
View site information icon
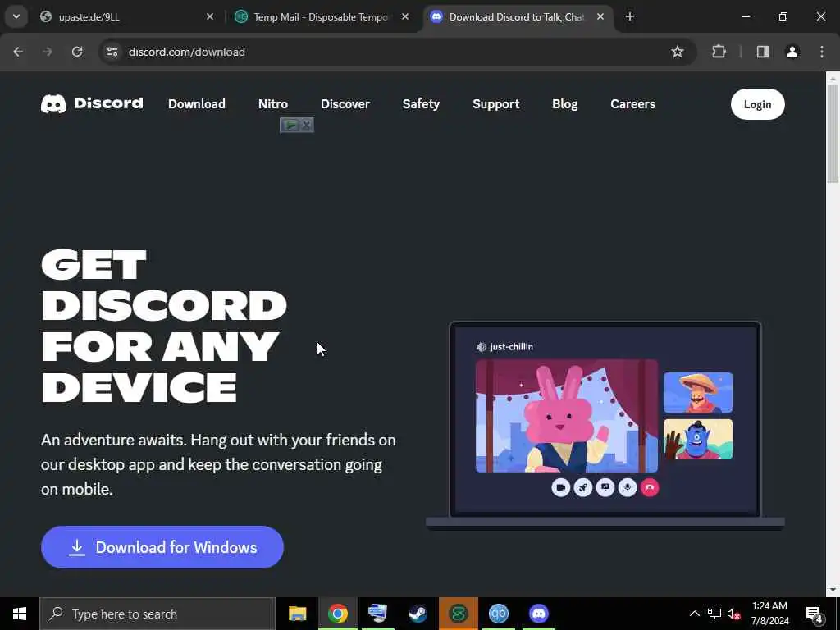tap(112, 52)
